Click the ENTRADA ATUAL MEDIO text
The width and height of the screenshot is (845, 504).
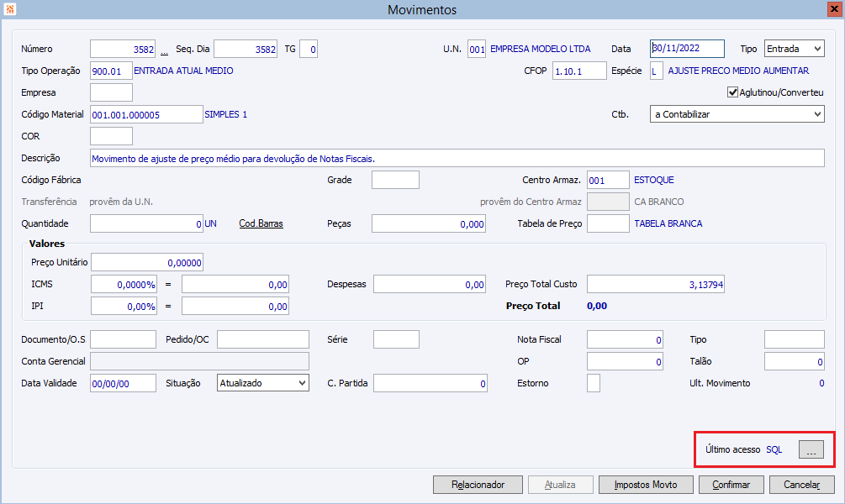coord(183,71)
